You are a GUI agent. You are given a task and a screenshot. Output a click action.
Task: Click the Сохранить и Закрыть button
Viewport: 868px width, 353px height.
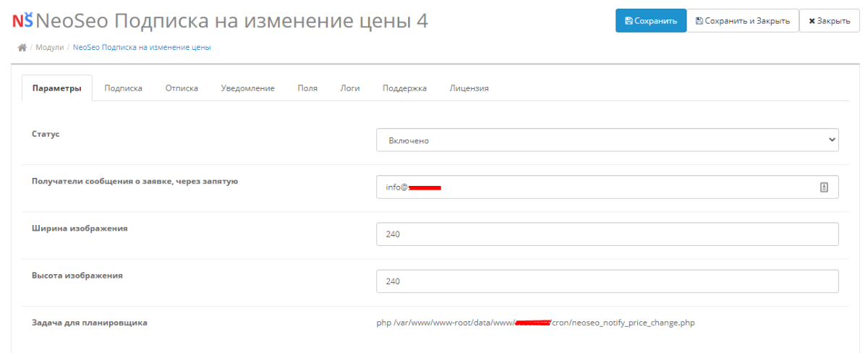(742, 21)
